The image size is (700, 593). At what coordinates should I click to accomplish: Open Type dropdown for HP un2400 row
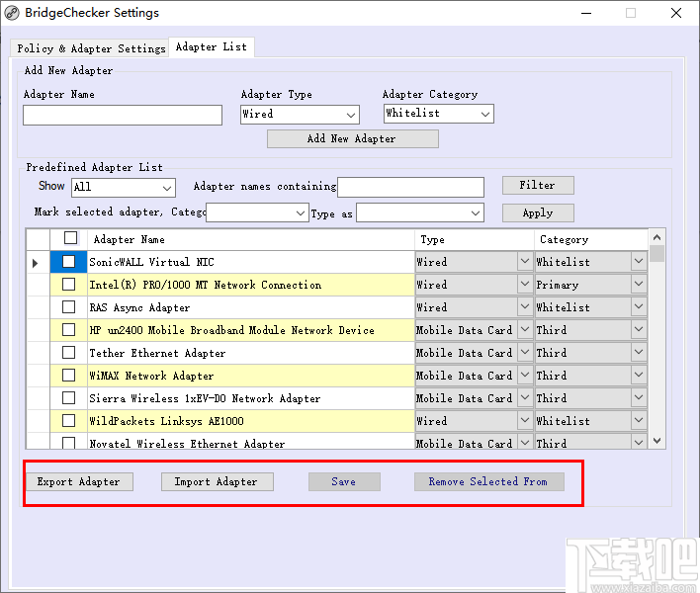[525, 330]
